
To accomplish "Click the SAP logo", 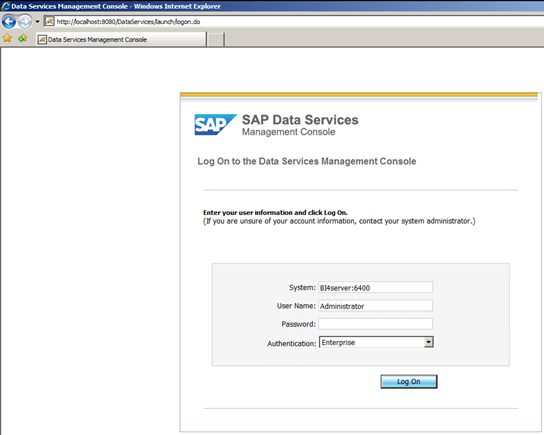I will 215,125.
